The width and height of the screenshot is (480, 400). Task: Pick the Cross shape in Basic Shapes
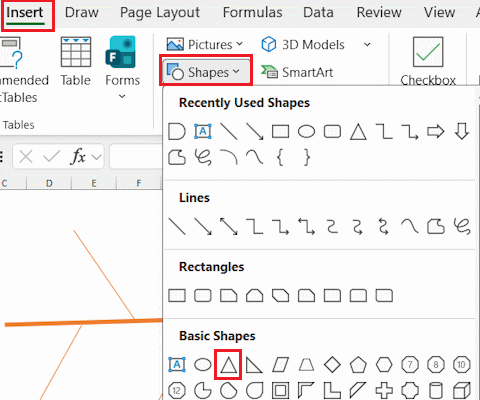pos(384,390)
